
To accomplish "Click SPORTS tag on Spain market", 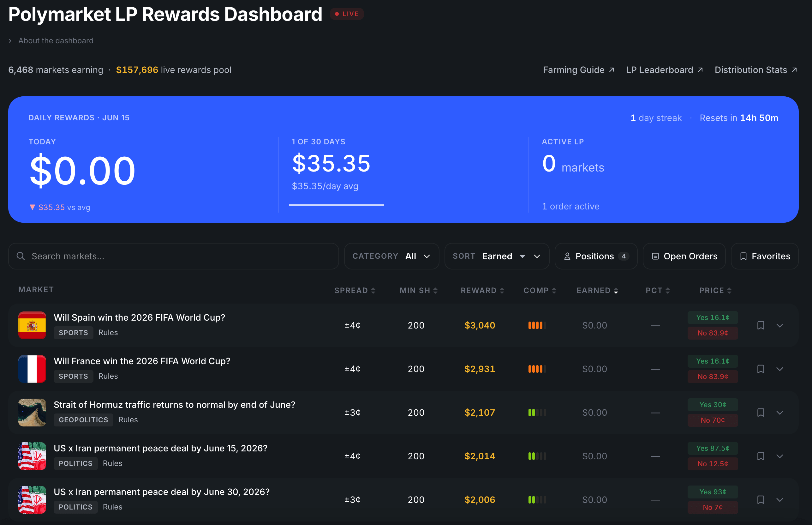I will coord(73,333).
